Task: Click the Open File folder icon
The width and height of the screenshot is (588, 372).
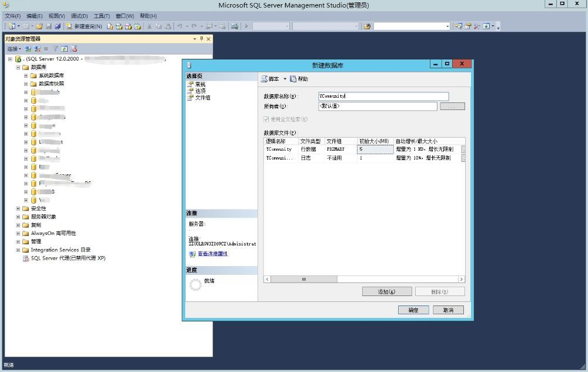Action: pyautogui.click(x=39, y=26)
